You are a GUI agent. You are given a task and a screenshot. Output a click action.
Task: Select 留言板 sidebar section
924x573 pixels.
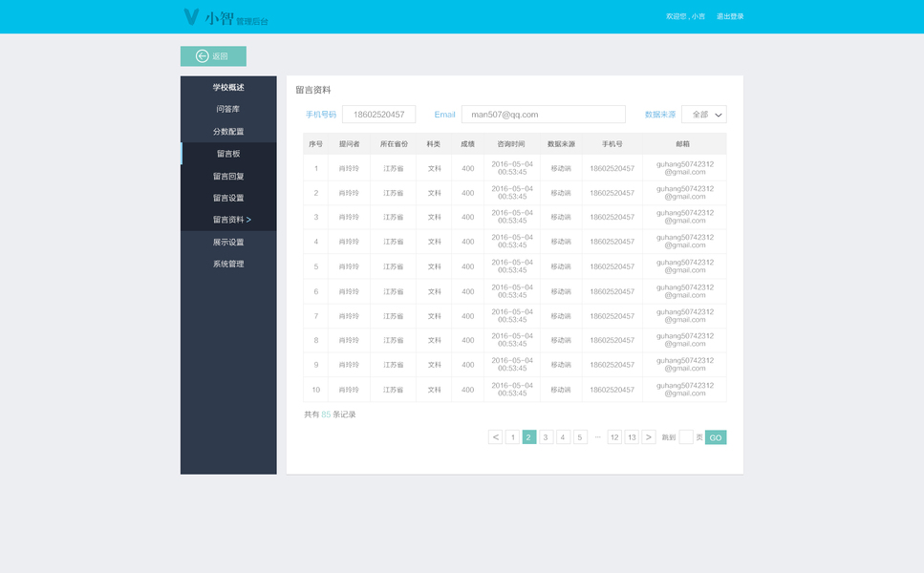(x=228, y=154)
